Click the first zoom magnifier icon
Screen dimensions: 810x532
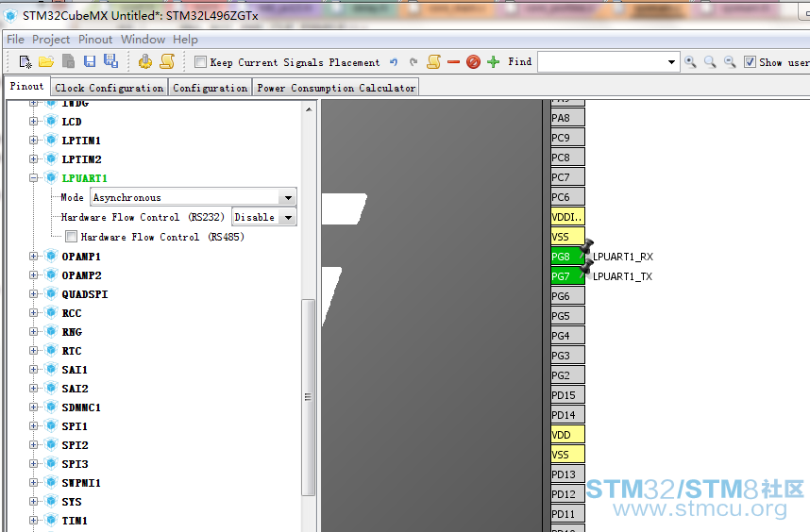(x=690, y=62)
